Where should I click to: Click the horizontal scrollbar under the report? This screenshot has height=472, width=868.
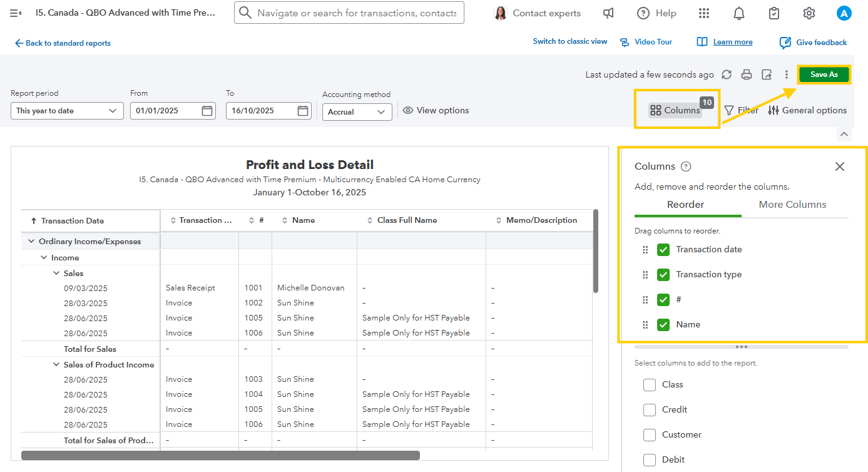coord(220,455)
